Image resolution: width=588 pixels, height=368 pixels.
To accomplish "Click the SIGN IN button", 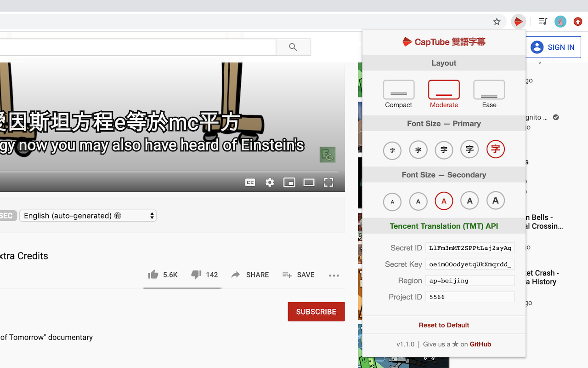I will (x=553, y=47).
